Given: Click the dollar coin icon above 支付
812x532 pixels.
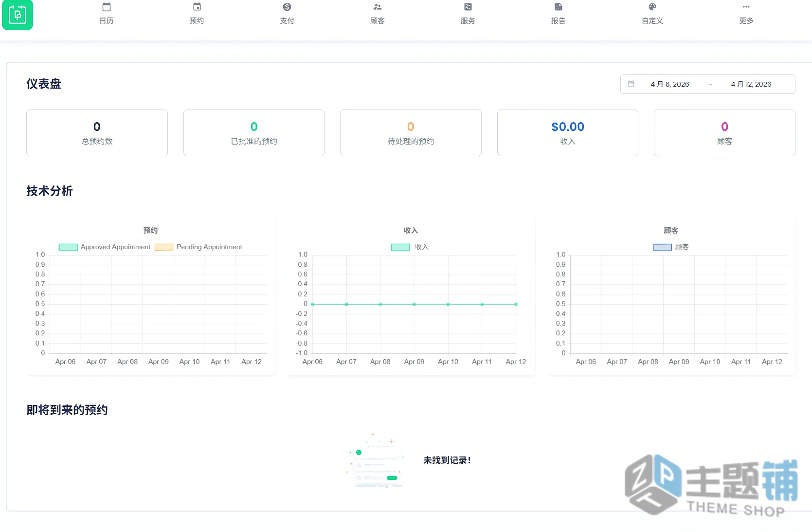Looking at the screenshot, I should tap(287, 7).
